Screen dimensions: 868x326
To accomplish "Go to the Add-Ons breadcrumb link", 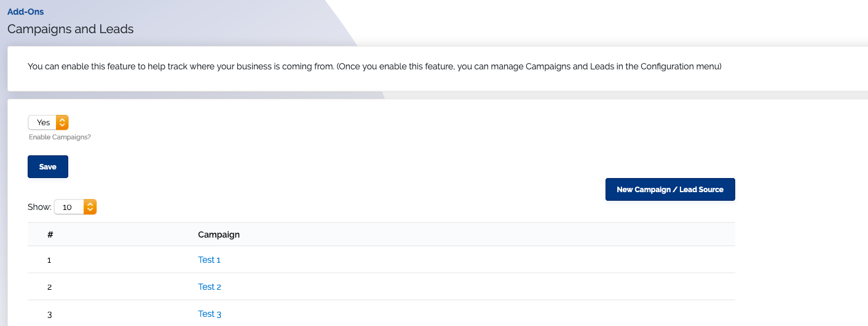I will (x=25, y=12).
